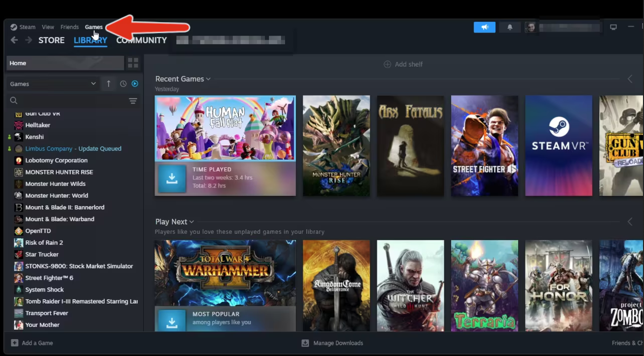Viewport: 644px width, 356px height.
Task: Enable the Ready to Play filter
Action: (135, 83)
